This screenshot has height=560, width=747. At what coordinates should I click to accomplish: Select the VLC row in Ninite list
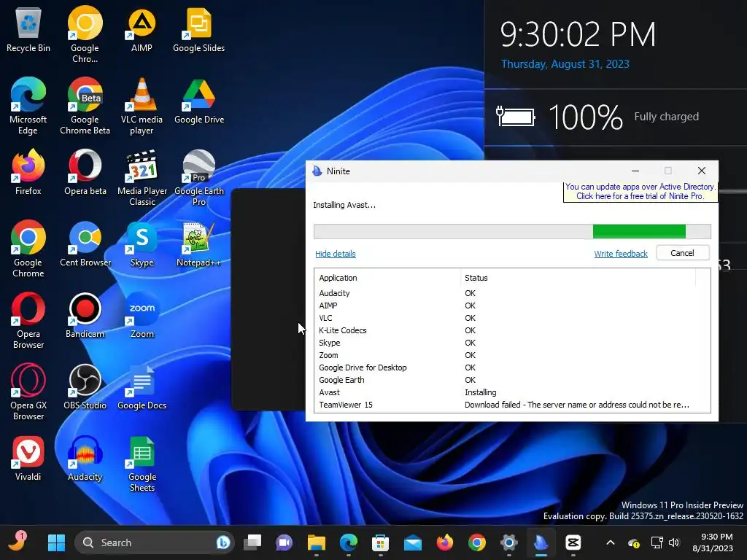[512, 318]
